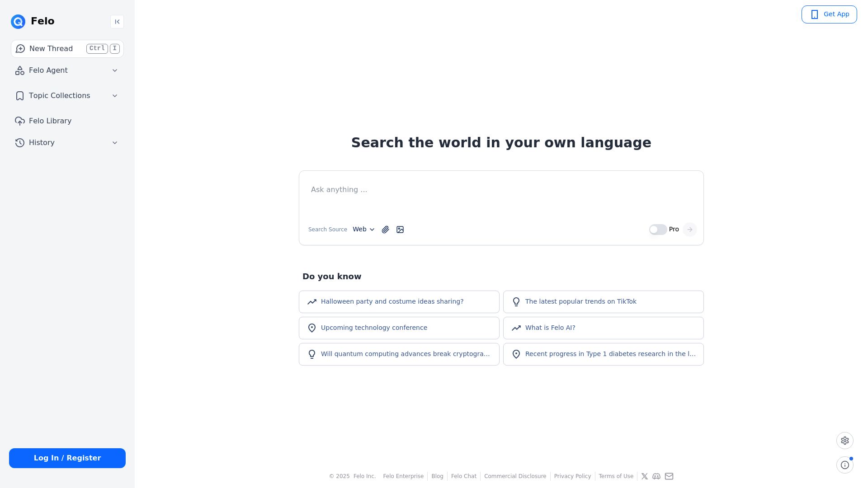Submit query with arrow send button
868x488 pixels.
coord(689,230)
